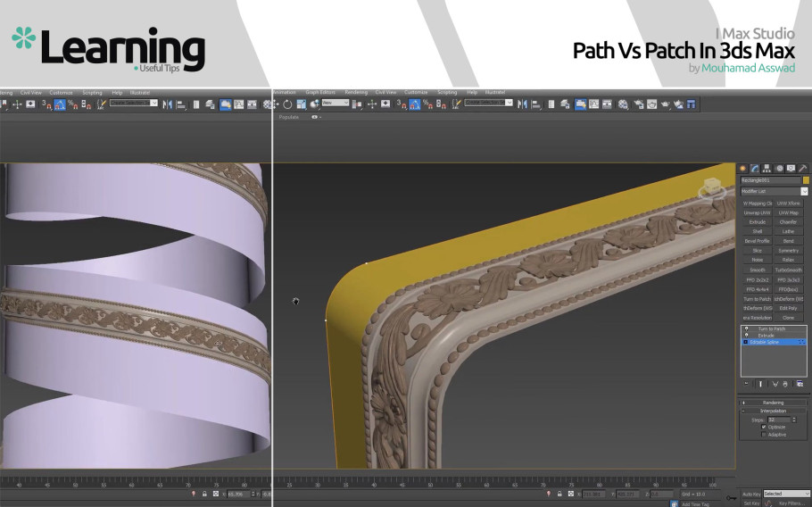Open dropdown beside Populate tab
812x507 pixels.
pyautogui.click(x=316, y=117)
